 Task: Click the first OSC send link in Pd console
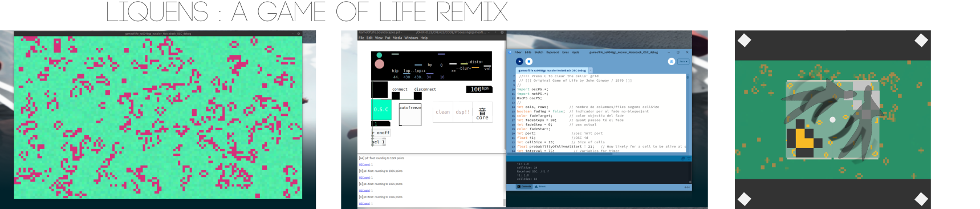[x=364, y=164]
